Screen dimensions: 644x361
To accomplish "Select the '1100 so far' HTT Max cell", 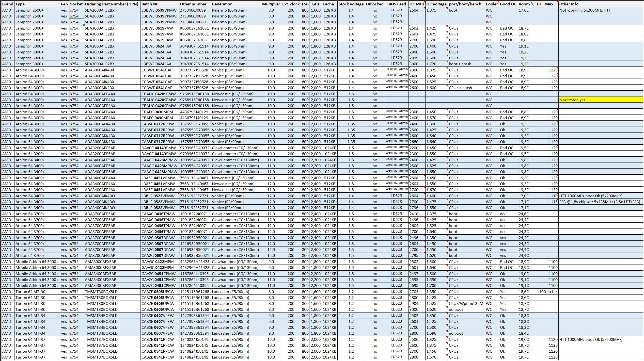I will [547, 292].
